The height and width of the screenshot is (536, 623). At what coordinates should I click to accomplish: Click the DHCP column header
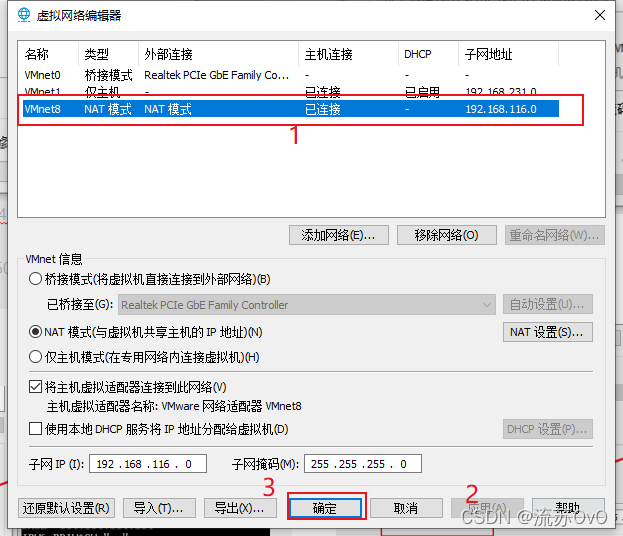428,54
